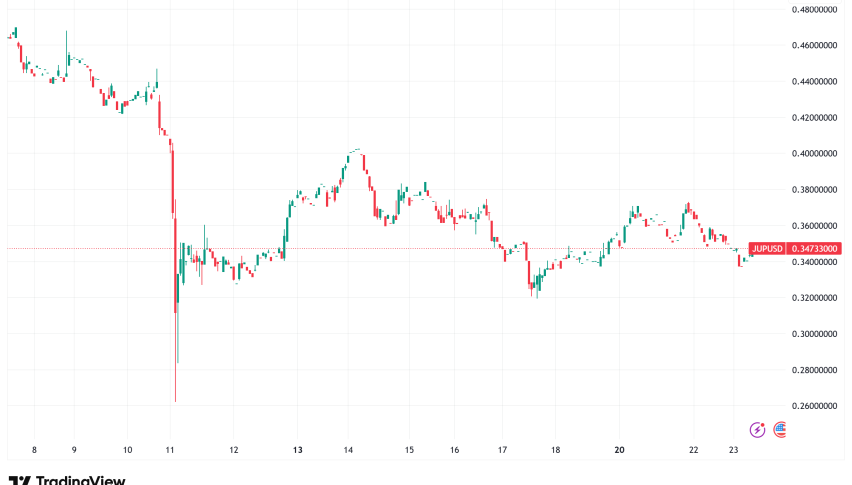Open the US flag economic event icon

(x=780, y=429)
